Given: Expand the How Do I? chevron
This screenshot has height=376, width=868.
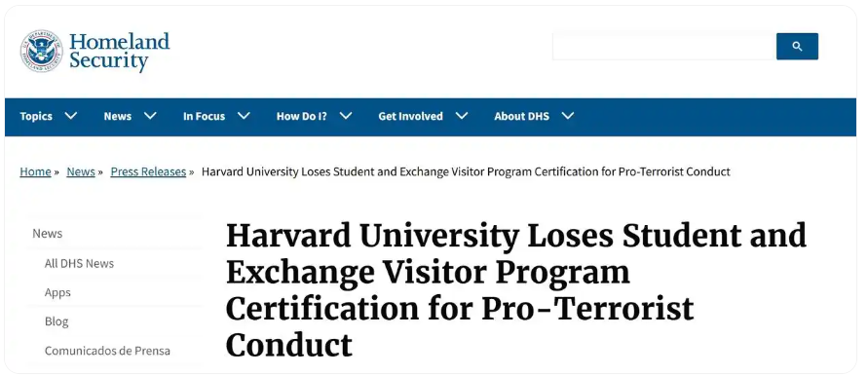Looking at the screenshot, I should tap(346, 116).
